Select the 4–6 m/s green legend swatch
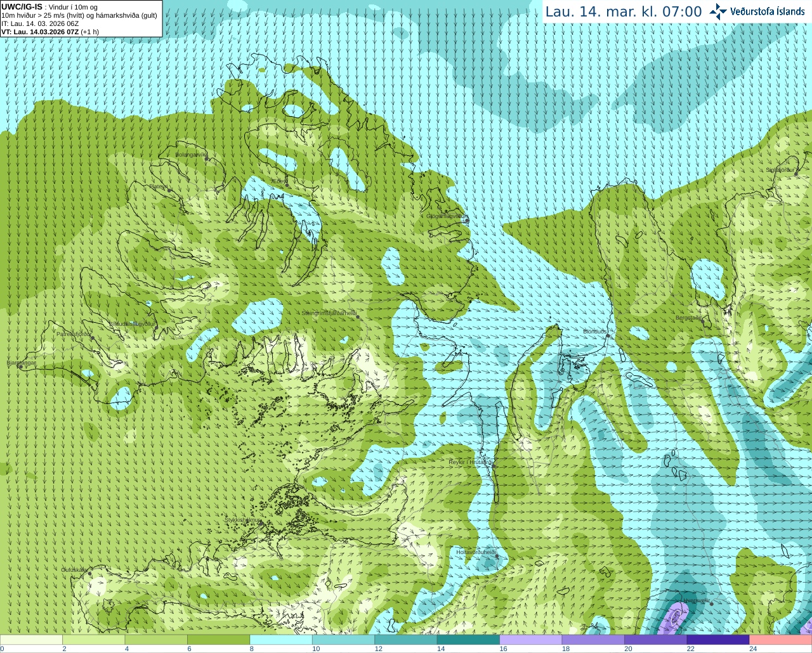The height and width of the screenshot is (653, 812). point(156,640)
